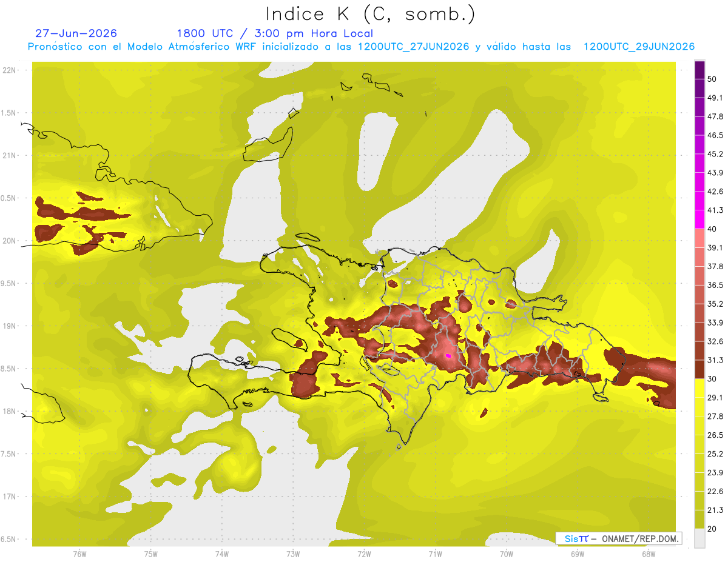
Task: Click the gray legend band below 20
Action: click(699, 537)
